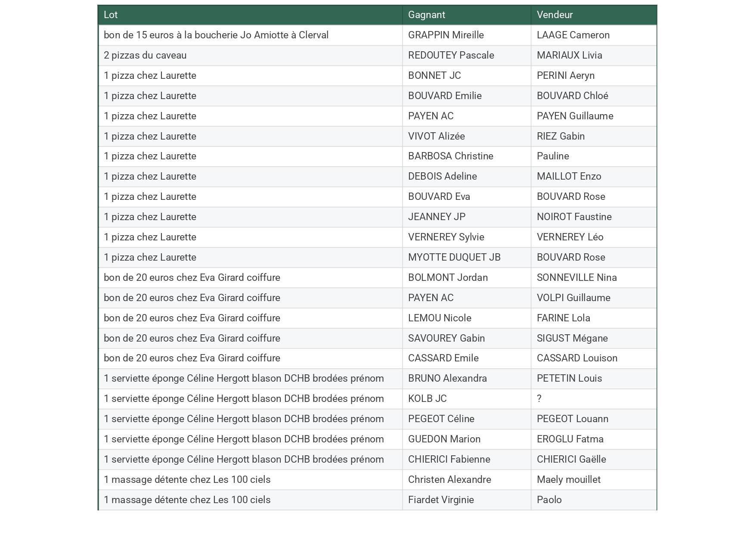Click the Lot column header
756x535 pixels.
pos(111,15)
